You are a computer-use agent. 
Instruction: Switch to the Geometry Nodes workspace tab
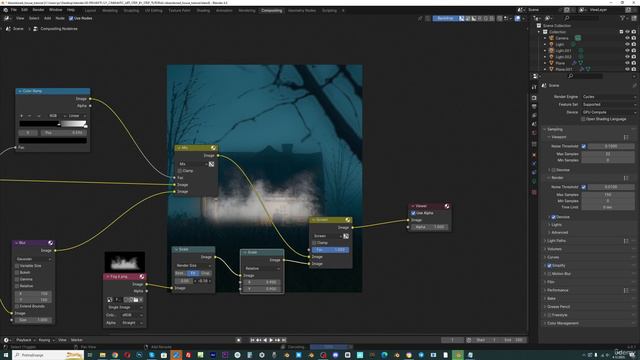tap(302, 11)
